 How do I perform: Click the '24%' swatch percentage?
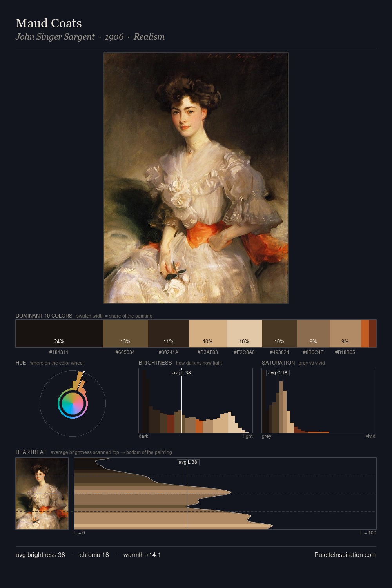(x=59, y=341)
